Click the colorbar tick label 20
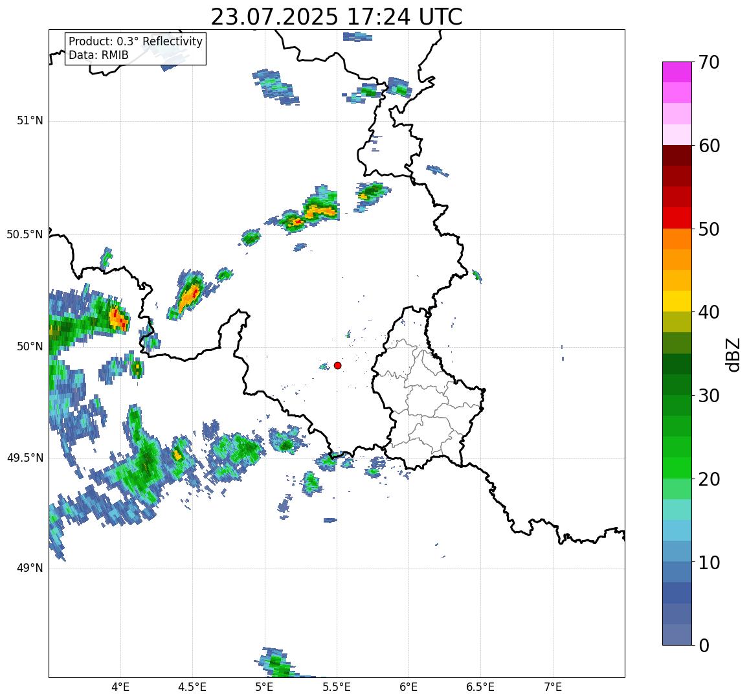The width and height of the screenshot is (749, 700). 709,479
